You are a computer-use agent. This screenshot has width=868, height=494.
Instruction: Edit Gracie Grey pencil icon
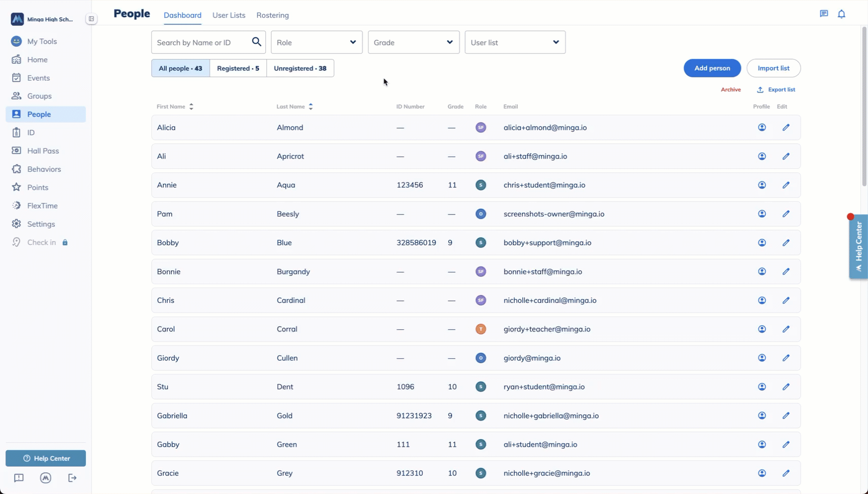tap(786, 473)
